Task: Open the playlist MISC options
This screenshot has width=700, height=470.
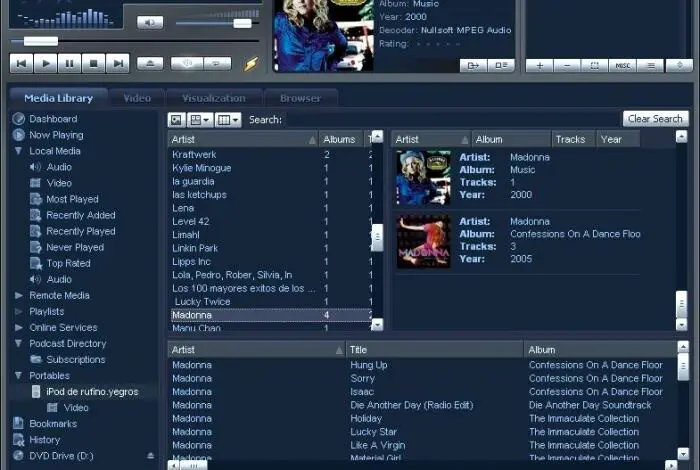Action: [x=622, y=65]
